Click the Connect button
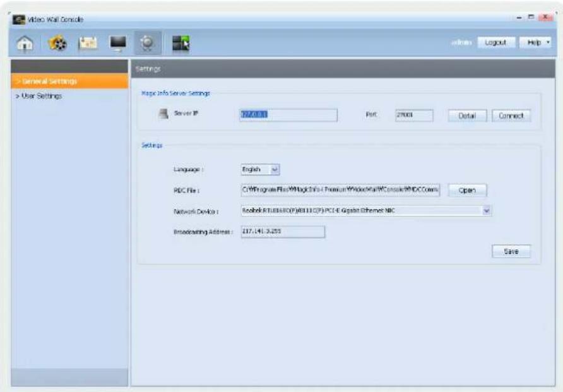Image resolution: width=563 pixels, height=392 pixels. coord(511,116)
